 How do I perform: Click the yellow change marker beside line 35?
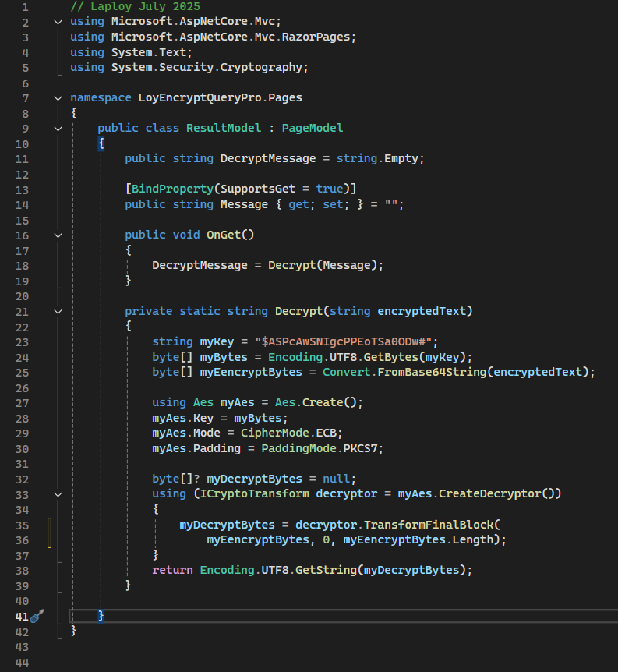pos(50,532)
